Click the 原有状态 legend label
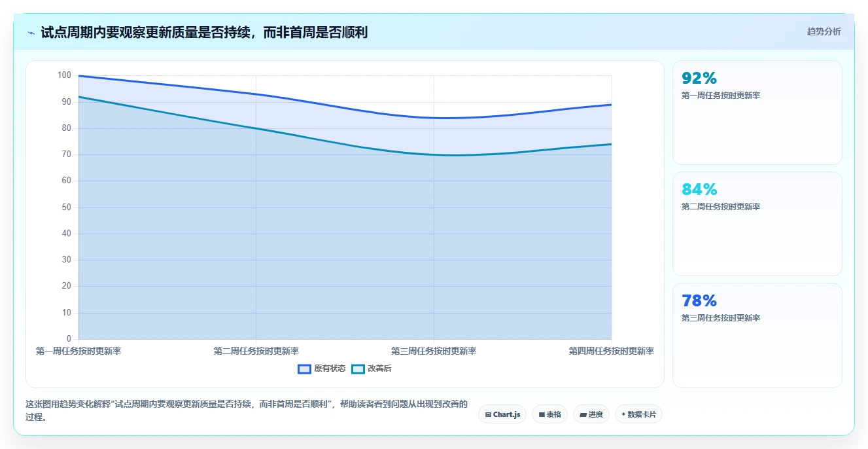This screenshot has width=868, height=449. tap(330, 368)
